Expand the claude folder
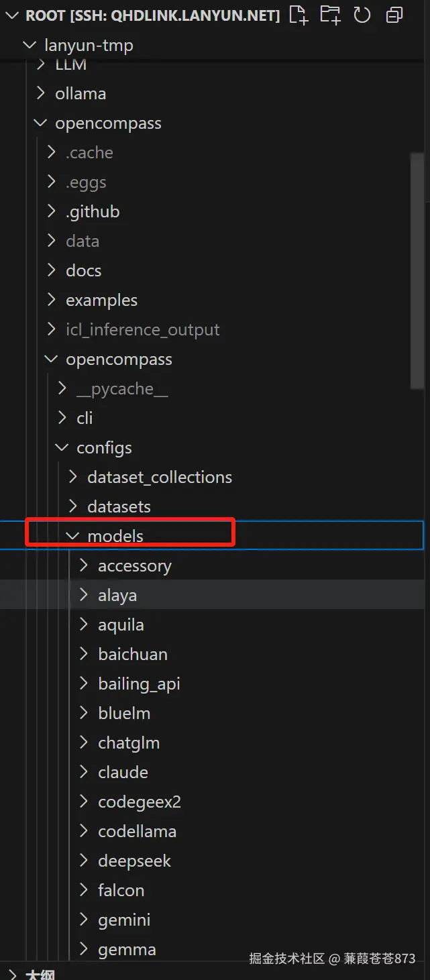The image size is (430, 980). pos(123,772)
